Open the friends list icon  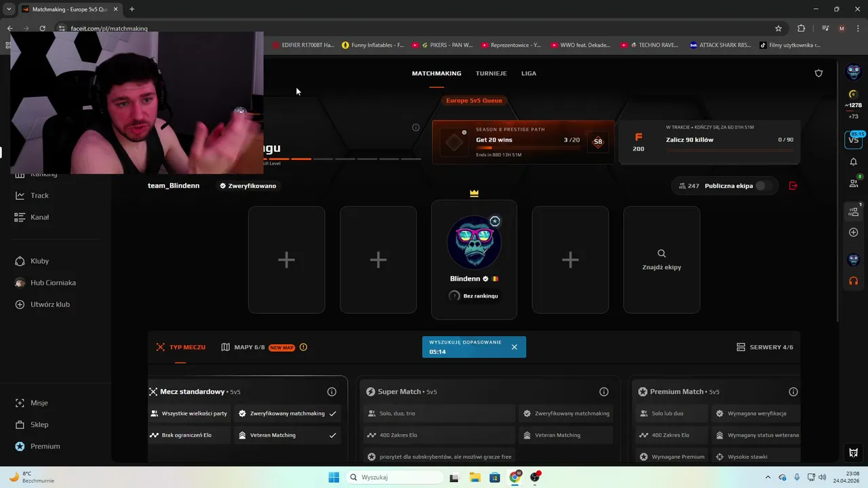854,183
